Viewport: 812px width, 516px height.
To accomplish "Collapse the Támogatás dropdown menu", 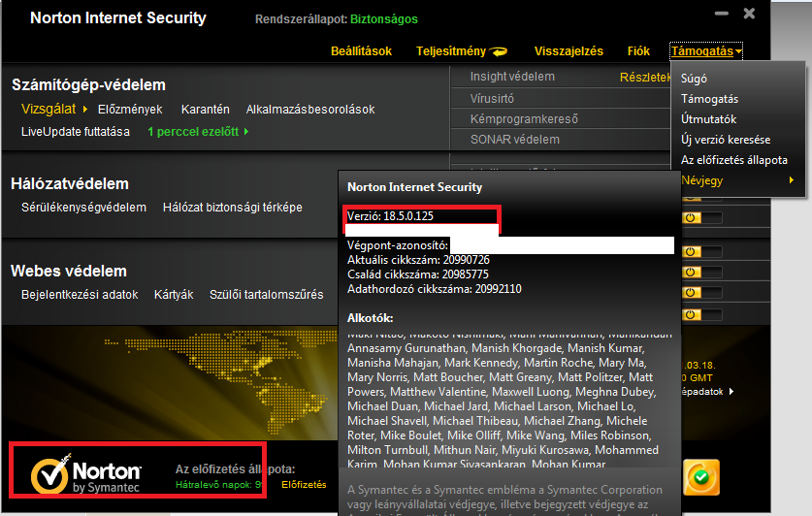I will [x=706, y=51].
